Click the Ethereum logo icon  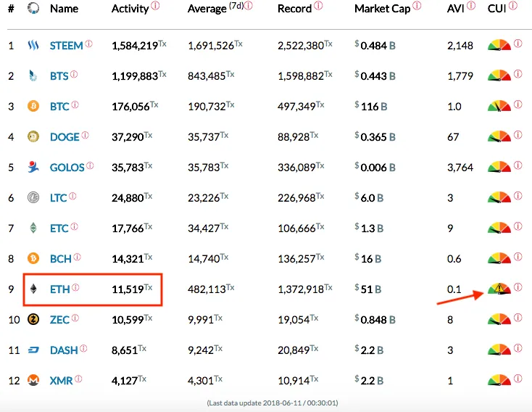(x=33, y=289)
